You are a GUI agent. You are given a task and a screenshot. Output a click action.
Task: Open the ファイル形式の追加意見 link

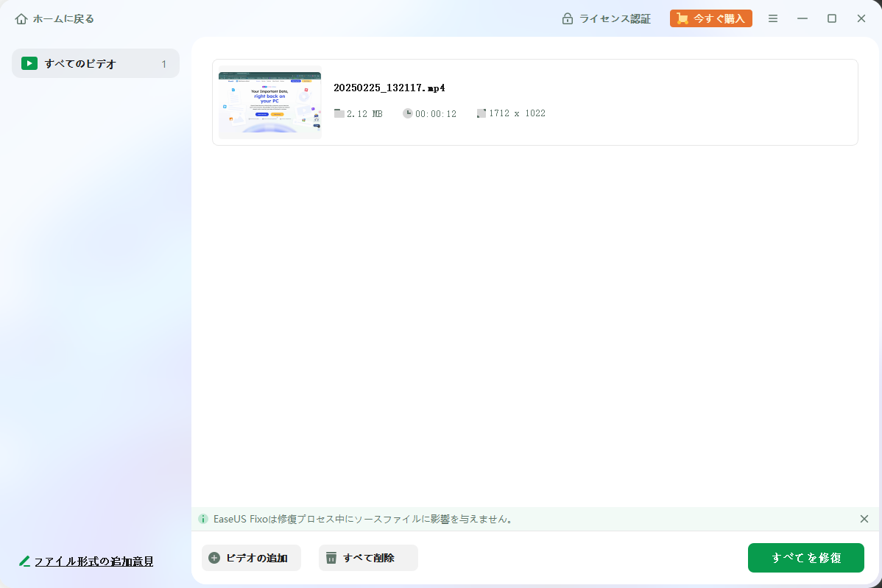(94, 562)
